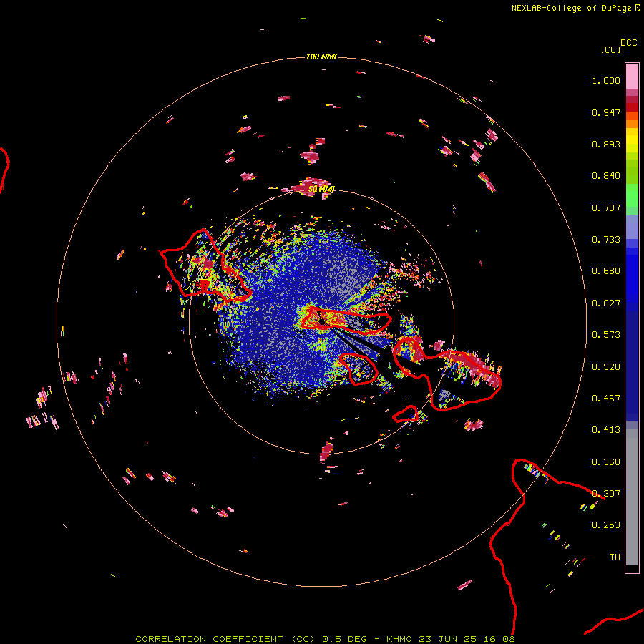Click the 0.253 scale value

point(606,525)
